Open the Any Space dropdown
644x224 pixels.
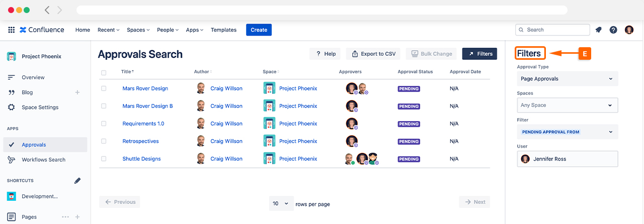[567, 105]
